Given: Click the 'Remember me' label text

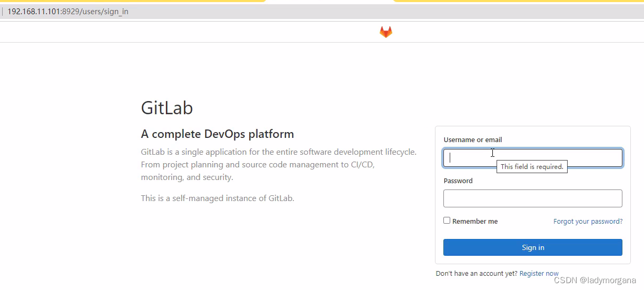Looking at the screenshot, I should pyautogui.click(x=475, y=222).
